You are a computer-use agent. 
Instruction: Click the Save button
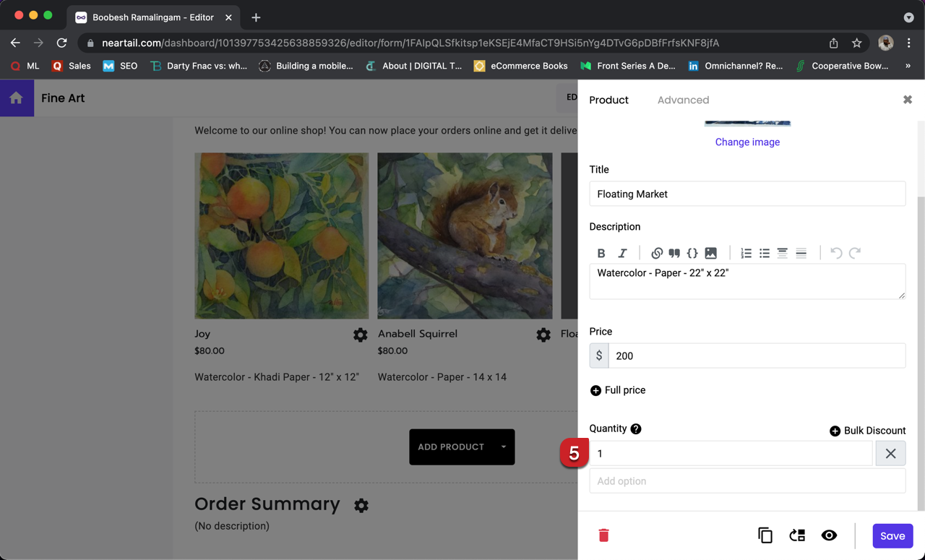[892, 535]
